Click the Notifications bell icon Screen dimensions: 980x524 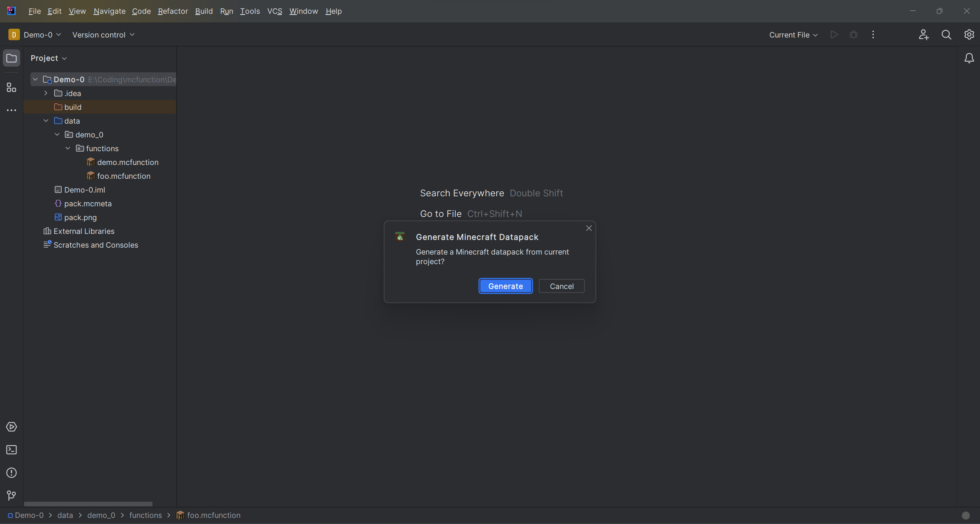pyautogui.click(x=969, y=58)
